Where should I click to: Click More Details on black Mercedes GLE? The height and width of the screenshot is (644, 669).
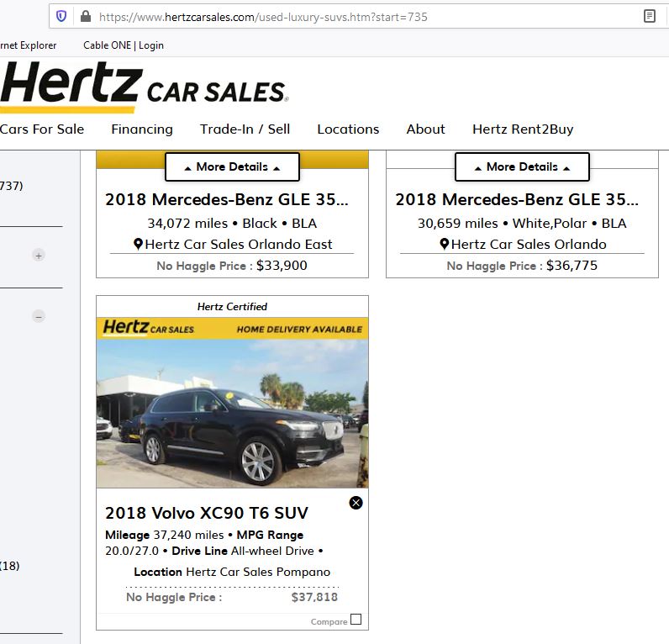[x=232, y=166]
